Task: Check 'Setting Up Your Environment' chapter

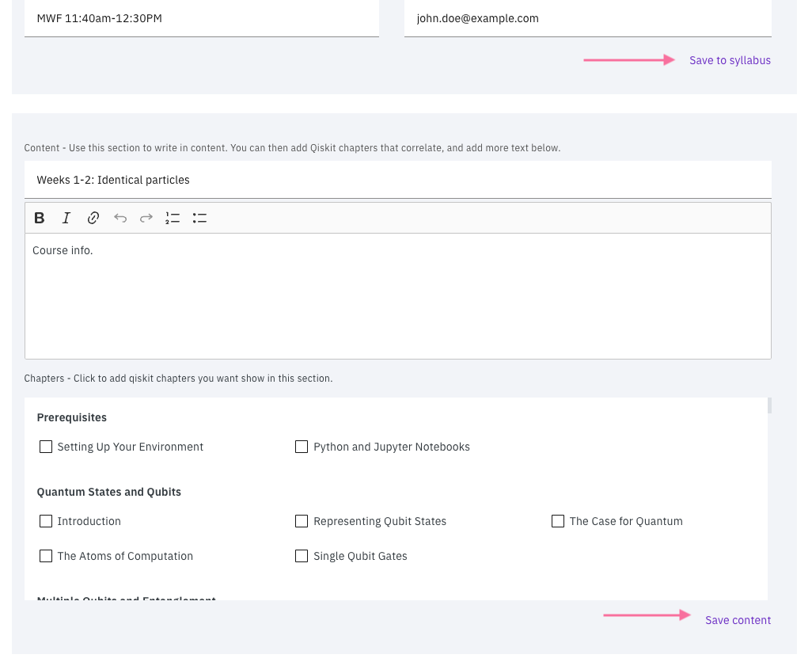Action: coord(46,447)
